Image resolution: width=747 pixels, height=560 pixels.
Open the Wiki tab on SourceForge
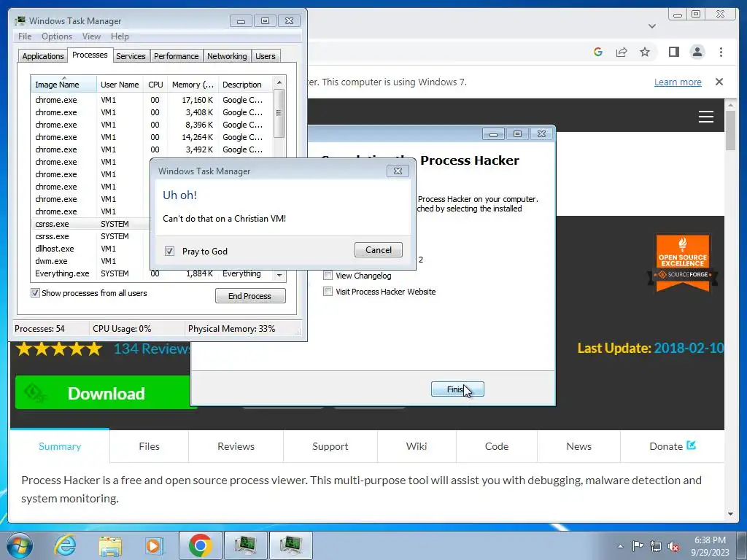pos(417,446)
